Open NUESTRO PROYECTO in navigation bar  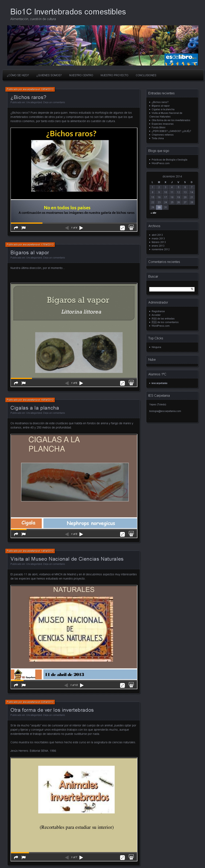[x=114, y=75]
